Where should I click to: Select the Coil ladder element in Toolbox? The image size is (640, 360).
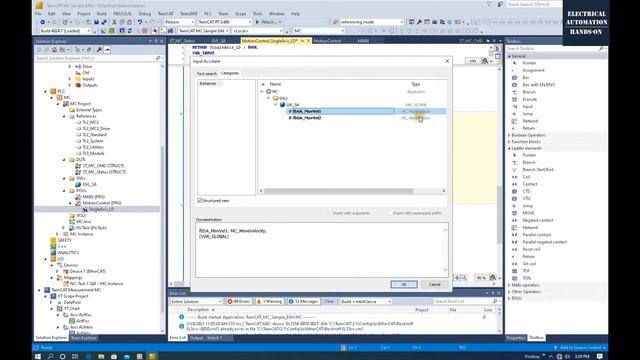[526, 177]
